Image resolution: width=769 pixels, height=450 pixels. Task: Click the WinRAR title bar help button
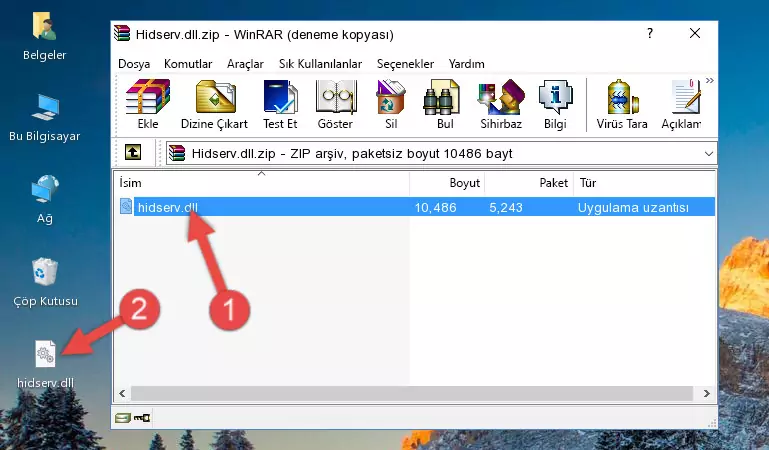tap(650, 33)
